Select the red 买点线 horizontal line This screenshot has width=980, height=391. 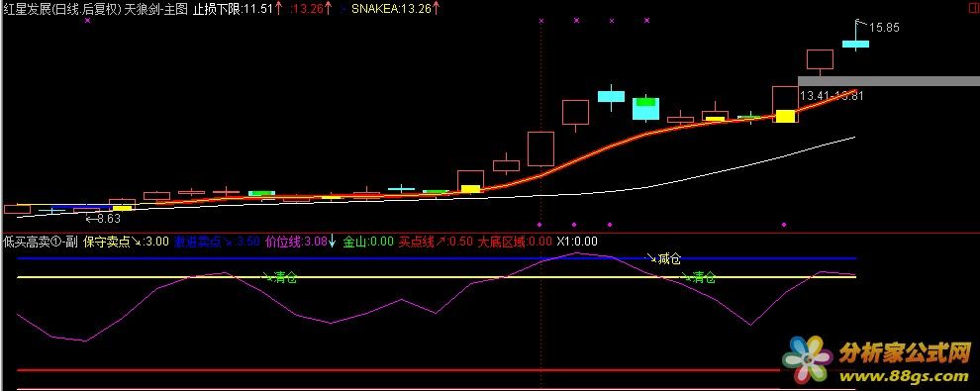[400, 370]
